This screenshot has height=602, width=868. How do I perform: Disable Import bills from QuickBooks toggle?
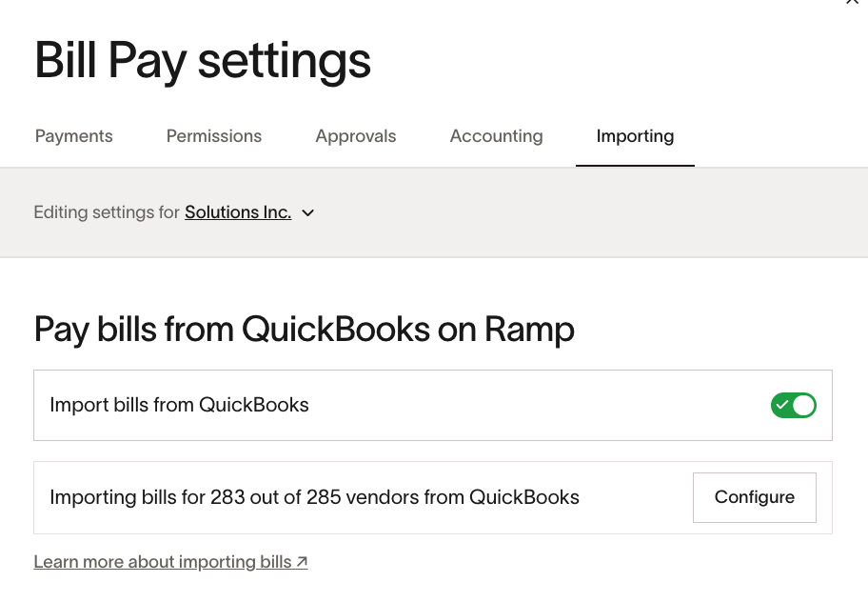[x=793, y=405]
